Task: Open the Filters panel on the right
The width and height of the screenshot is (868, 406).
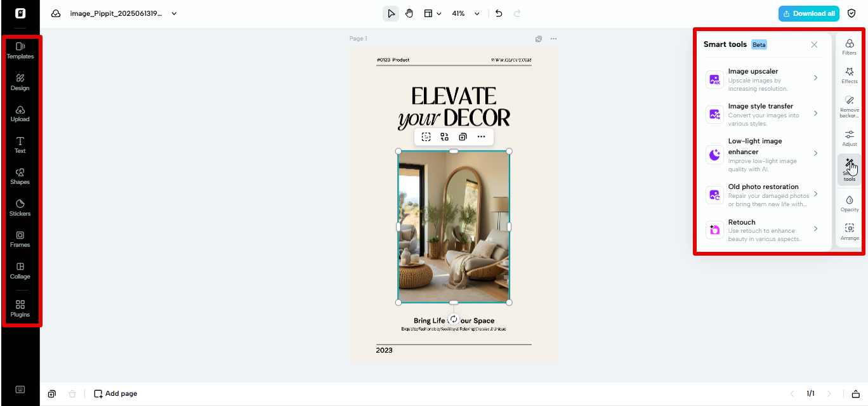Action: (x=849, y=46)
